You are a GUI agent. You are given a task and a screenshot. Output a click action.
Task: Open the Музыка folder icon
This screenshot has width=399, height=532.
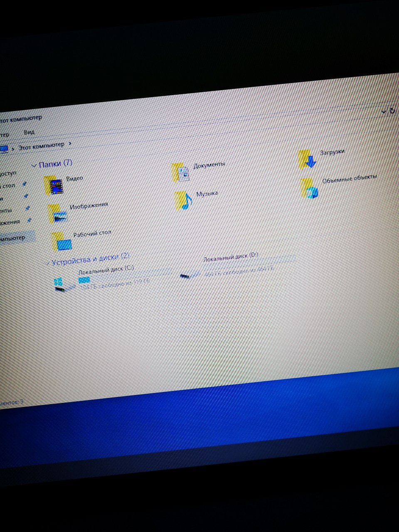[x=184, y=201]
